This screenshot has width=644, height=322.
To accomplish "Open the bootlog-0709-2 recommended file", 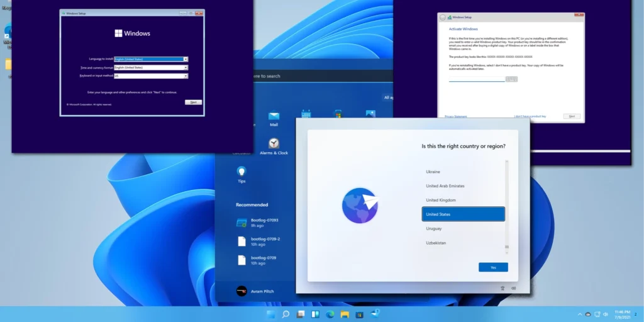I will click(x=258, y=241).
